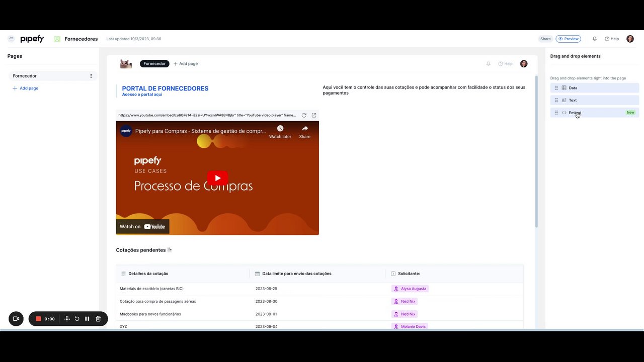
Task: Click the date 2023-08-30
Action: coord(266,301)
